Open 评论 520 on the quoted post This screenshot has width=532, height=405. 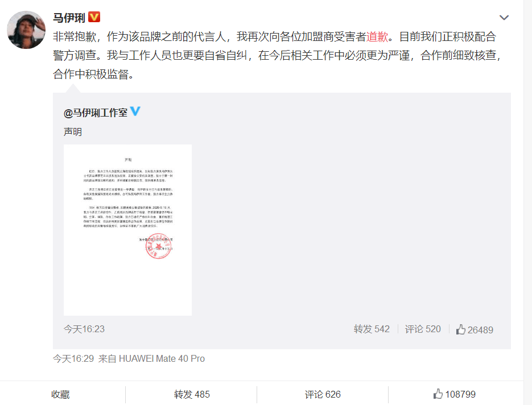tap(423, 329)
